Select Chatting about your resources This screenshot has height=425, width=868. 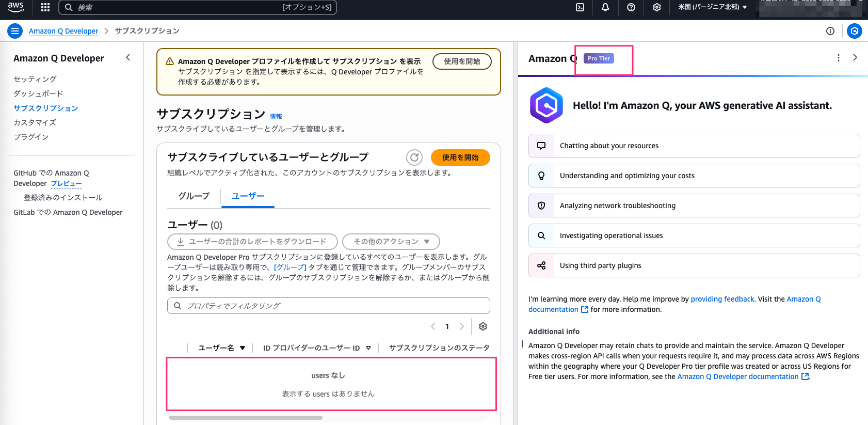[x=694, y=146]
